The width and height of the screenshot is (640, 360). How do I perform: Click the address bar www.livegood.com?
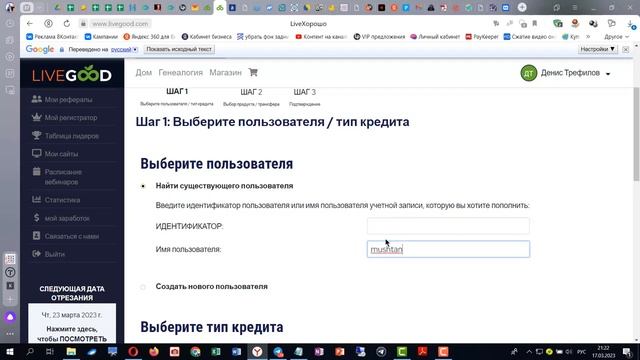pyautogui.click(x=120, y=24)
